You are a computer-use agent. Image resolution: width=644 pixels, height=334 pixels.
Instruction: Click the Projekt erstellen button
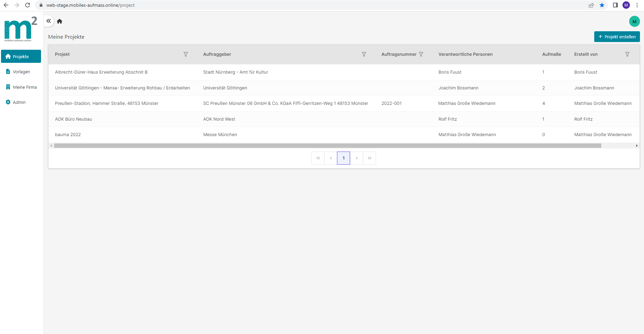coord(617,37)
